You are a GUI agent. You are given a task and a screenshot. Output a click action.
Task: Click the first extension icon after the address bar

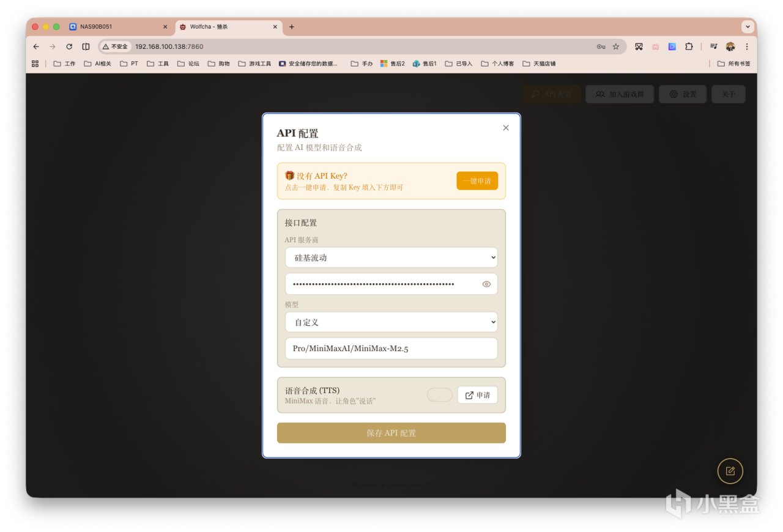coord(639,46)
